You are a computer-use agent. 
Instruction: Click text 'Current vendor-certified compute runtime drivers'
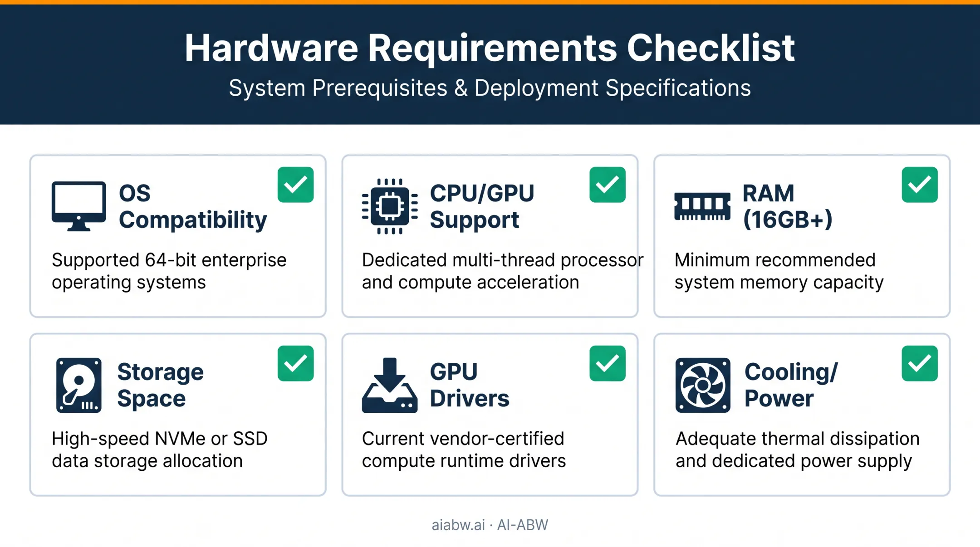(464, 449)
